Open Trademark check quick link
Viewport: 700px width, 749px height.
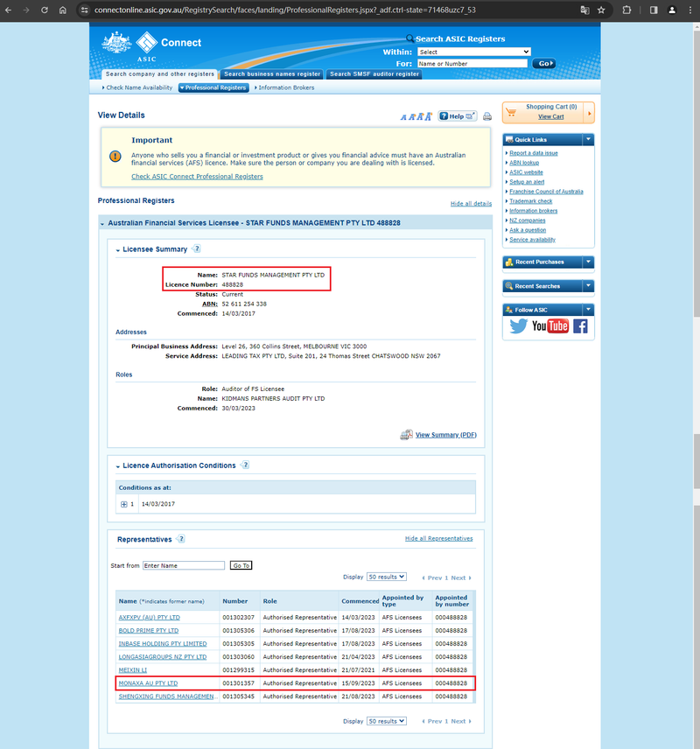point(530,201)
